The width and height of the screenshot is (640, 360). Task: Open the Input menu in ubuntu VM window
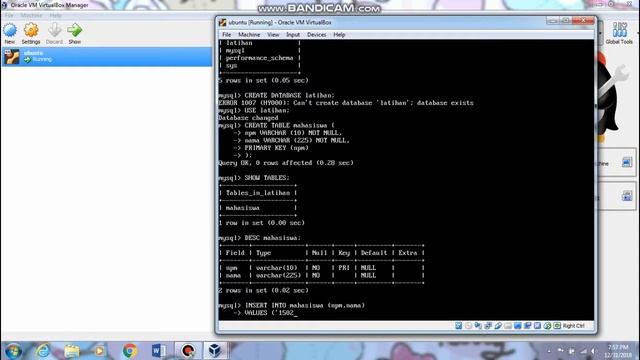[293, 35]
